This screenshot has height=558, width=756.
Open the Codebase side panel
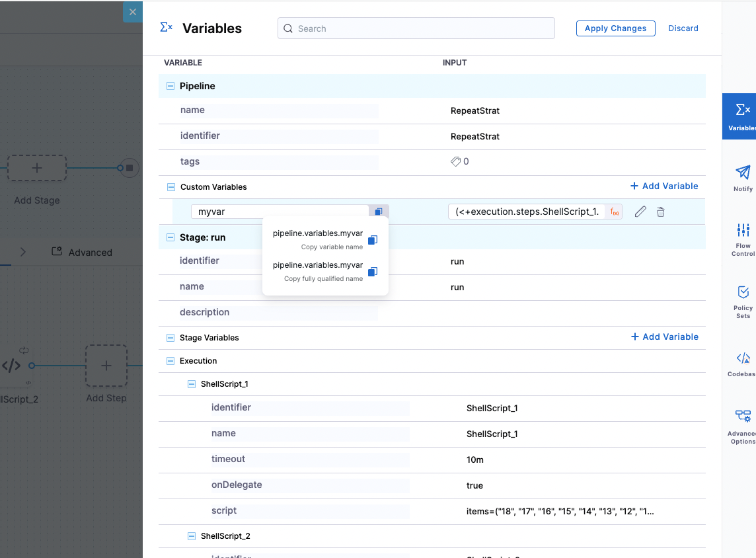743,364
